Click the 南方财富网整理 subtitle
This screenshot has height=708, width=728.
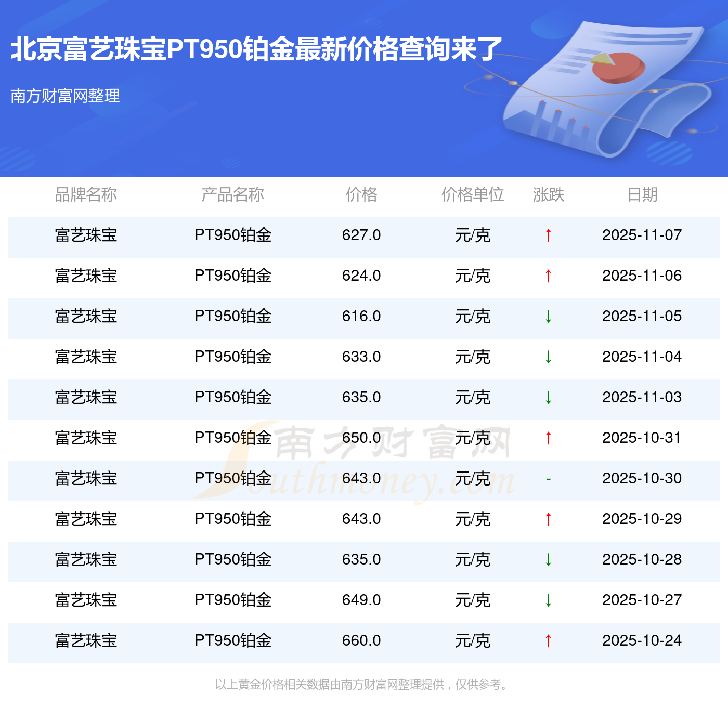pyautogui.click(x=65, y=96)
